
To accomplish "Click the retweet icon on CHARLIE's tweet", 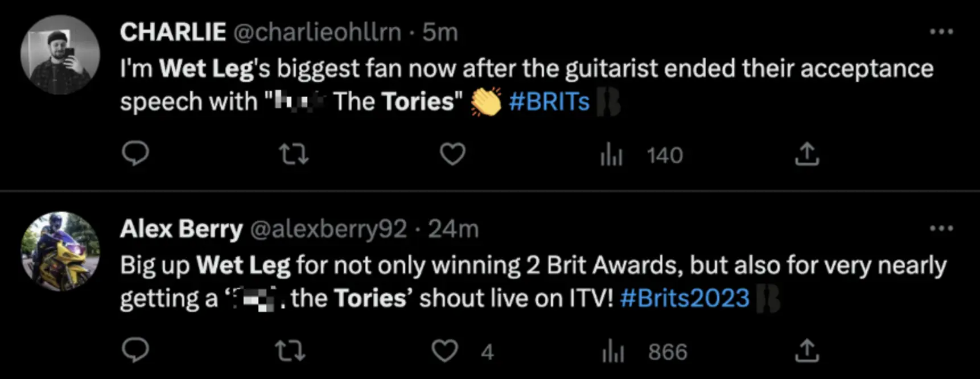I will (294, 154).
